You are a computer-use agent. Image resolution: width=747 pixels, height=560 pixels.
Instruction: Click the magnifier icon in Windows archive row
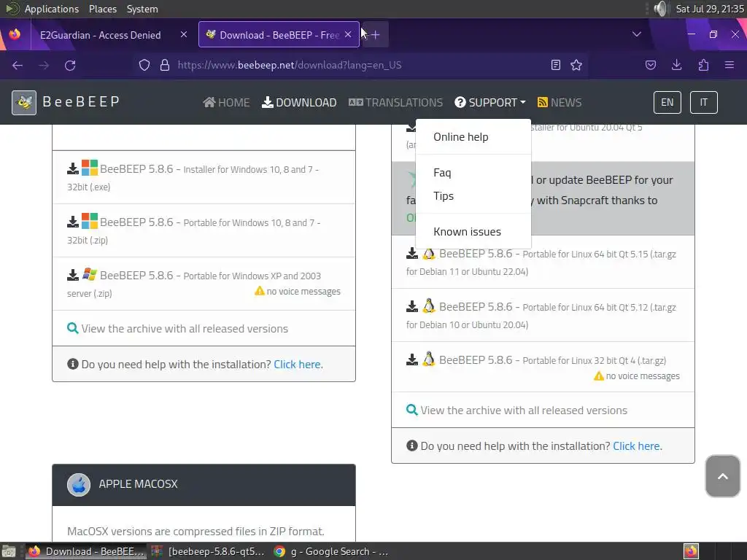click(x=72, y=328)
